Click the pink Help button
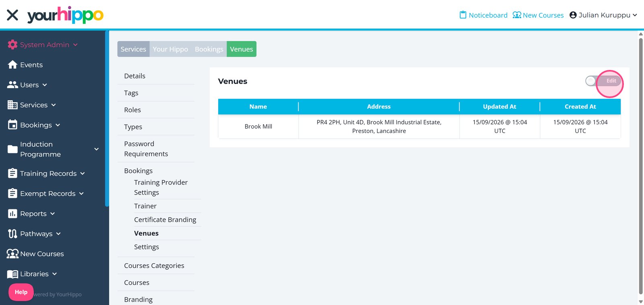Screen dimensions: 644x305 21,292
